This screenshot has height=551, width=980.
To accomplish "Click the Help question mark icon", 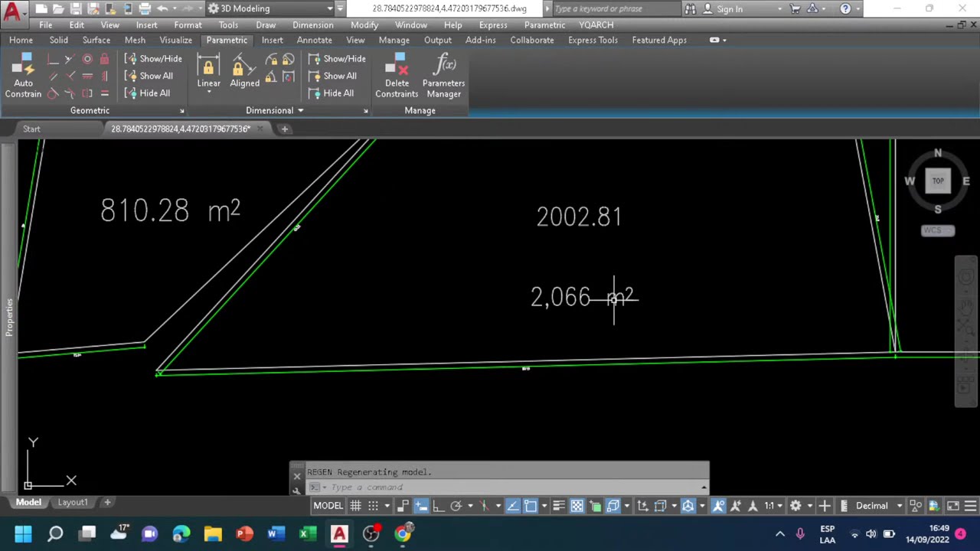I will tap(845, 8).
